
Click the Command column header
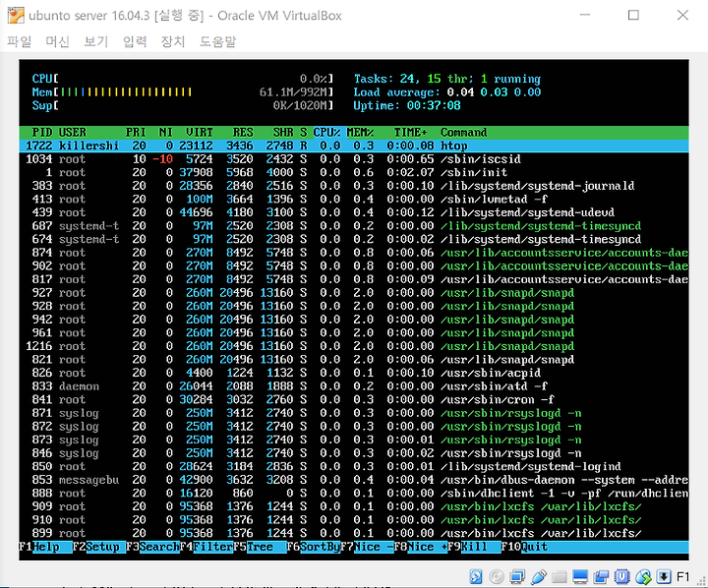(x=464, y=133)
